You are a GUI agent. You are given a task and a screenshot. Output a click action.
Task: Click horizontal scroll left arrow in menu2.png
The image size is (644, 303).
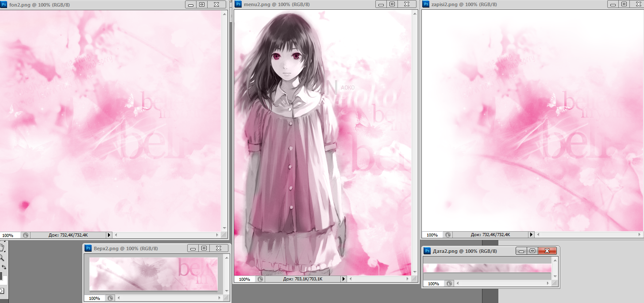pyautogui.click(x=350, y=279)
